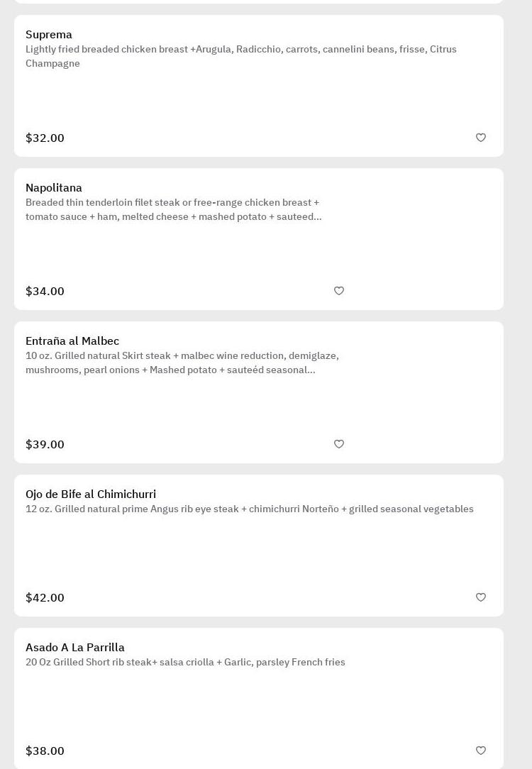Toggle favorite heart on Entraña al Malbec
The image size is (532, 769).
pyautogui.click(x=339, y=444)
